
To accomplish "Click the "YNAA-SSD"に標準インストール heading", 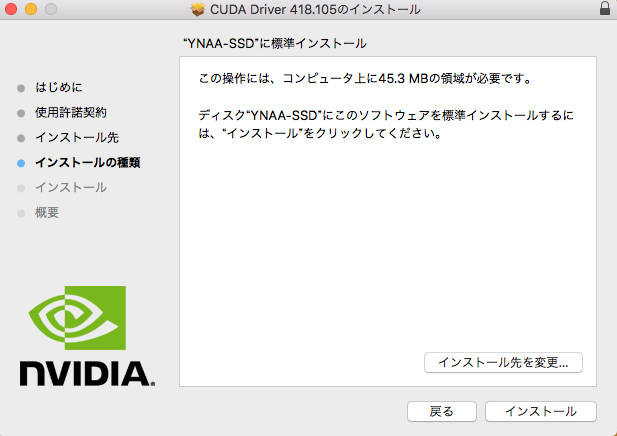I will [x=275, y=43].
